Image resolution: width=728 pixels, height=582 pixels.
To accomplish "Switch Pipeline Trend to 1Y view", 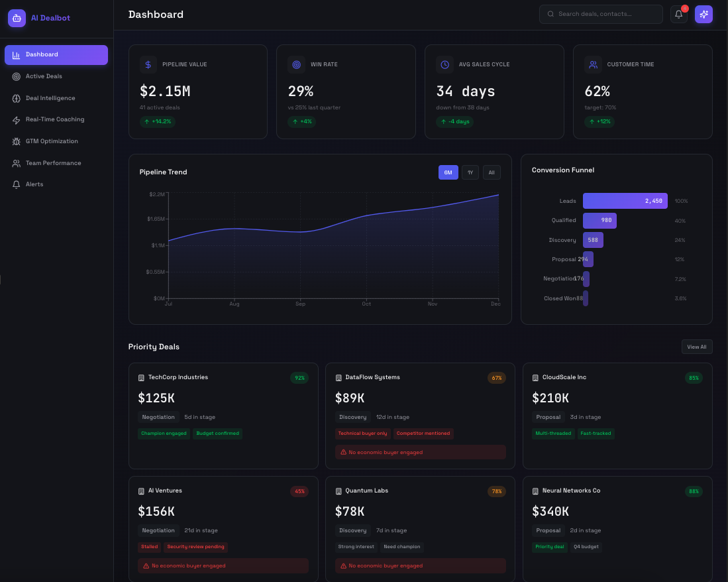I will click(x=470, y=172).
